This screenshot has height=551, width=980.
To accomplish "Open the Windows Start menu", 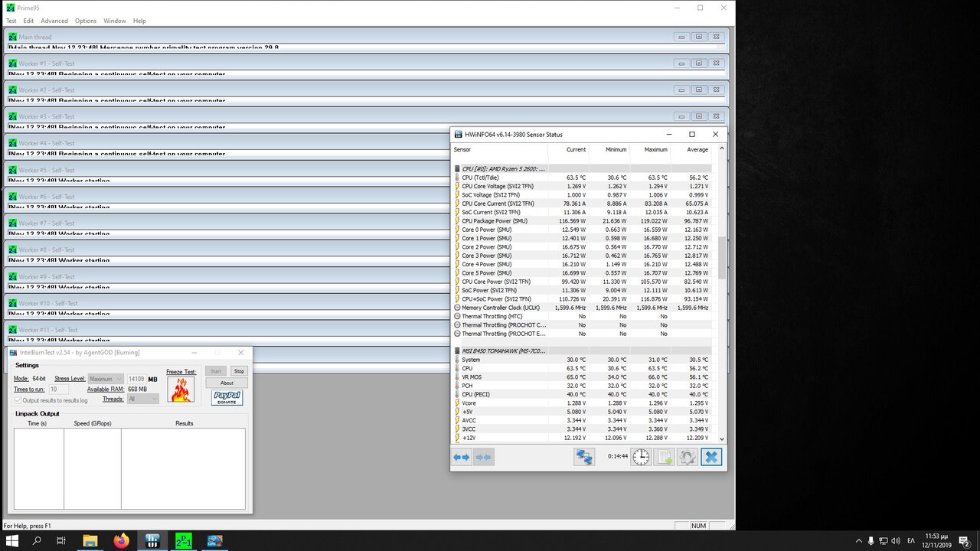I will (x=13, y=541).
